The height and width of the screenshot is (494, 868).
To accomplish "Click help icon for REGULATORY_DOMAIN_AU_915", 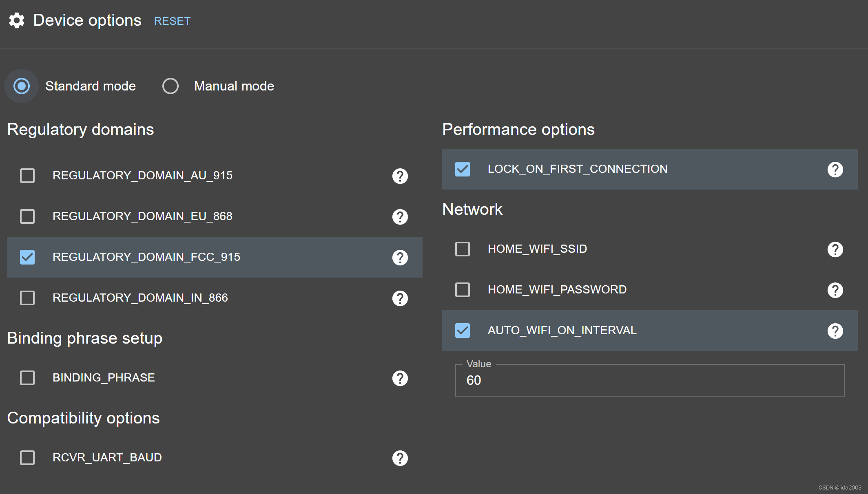I will [400, 176].
